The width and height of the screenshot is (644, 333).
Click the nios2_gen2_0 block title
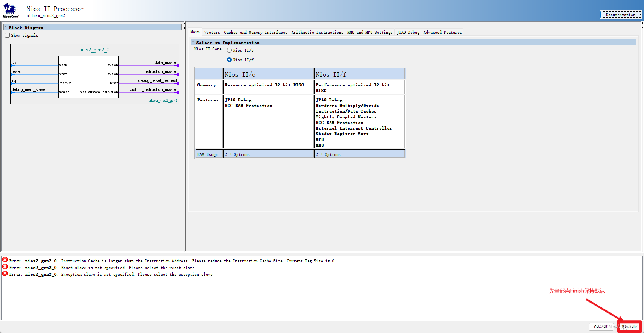tap(94, 50)
